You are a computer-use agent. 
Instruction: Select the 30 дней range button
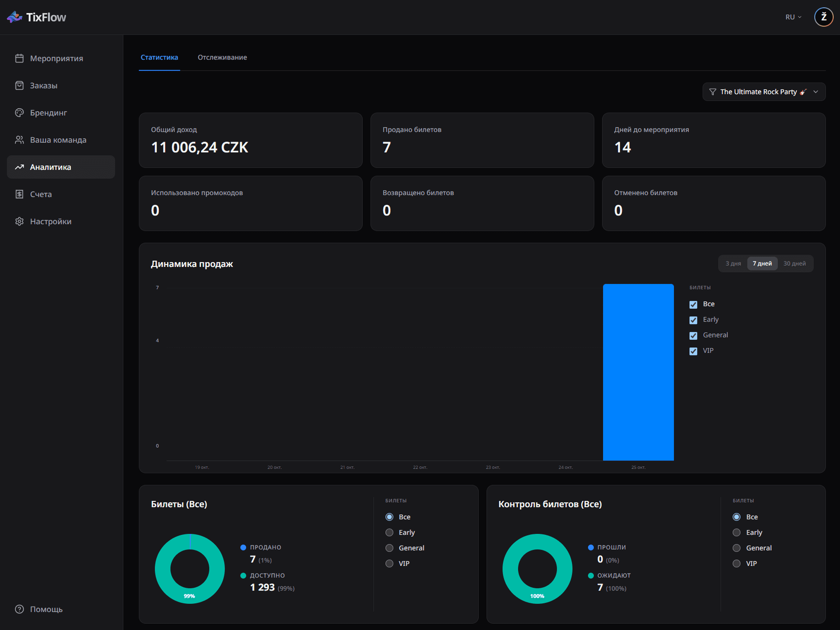tap(794, 263)
